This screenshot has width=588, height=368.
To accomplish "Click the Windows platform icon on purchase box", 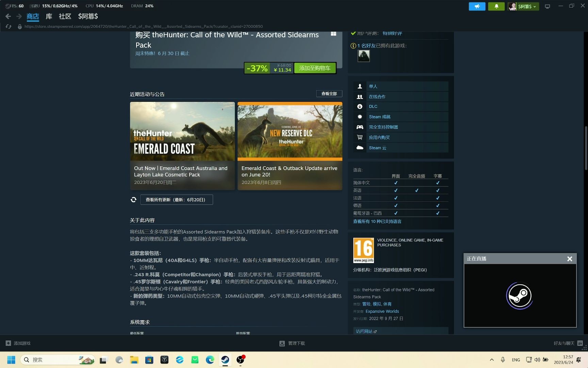I will [333, 34].
